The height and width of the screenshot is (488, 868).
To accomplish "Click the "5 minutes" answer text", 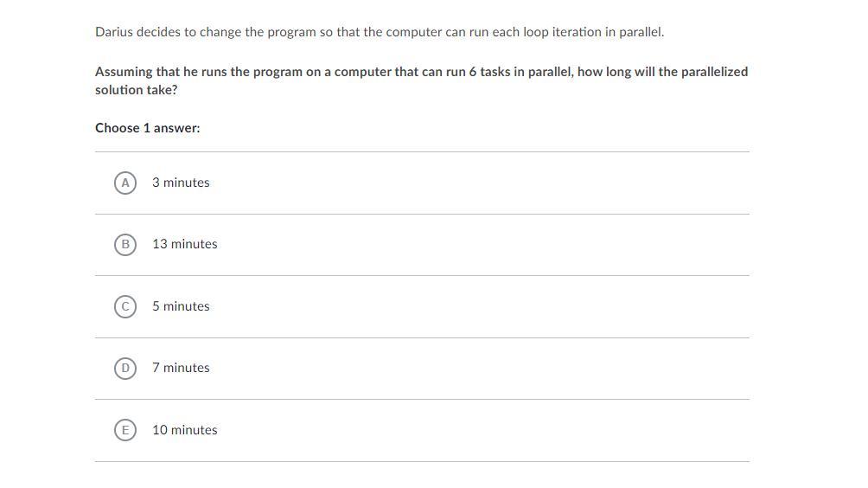I will coord(181,305).
